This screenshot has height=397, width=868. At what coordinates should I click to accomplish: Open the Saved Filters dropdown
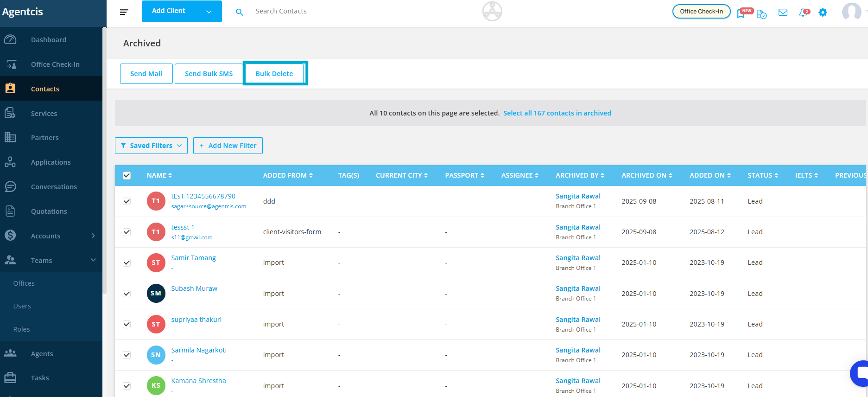(x=151, y=146)
